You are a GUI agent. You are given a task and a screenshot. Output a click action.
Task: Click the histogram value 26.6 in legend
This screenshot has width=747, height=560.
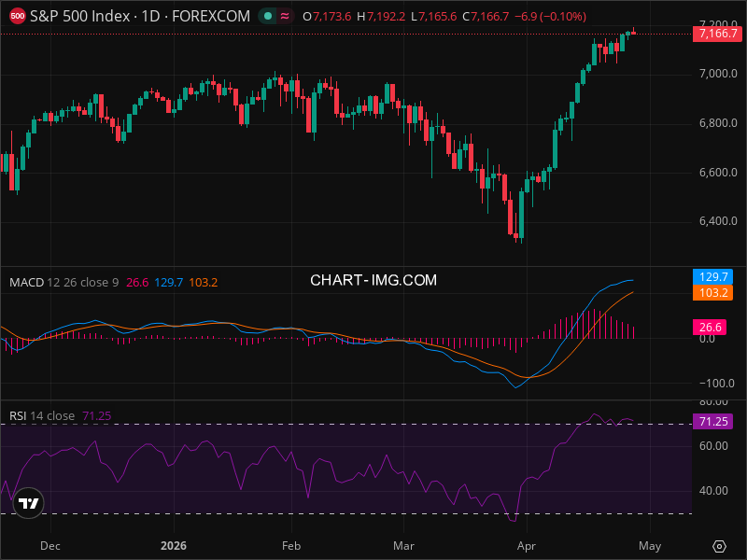pos(137,283)
